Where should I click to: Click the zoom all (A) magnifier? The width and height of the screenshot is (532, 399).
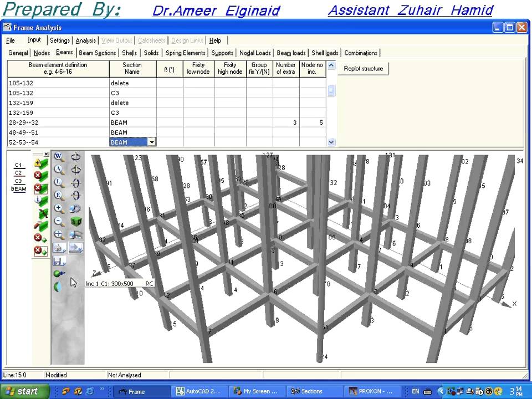click(x=59, y=170)
